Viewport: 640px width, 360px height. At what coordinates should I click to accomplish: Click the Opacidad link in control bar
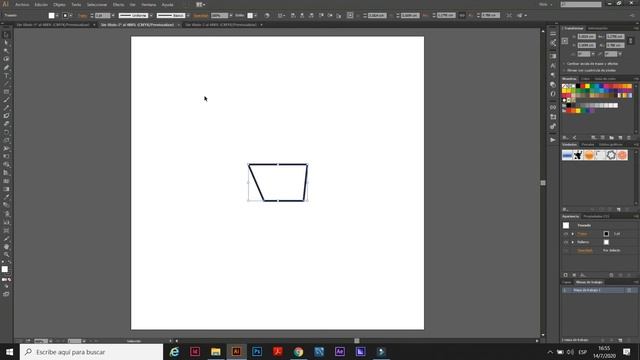(200, 16)
